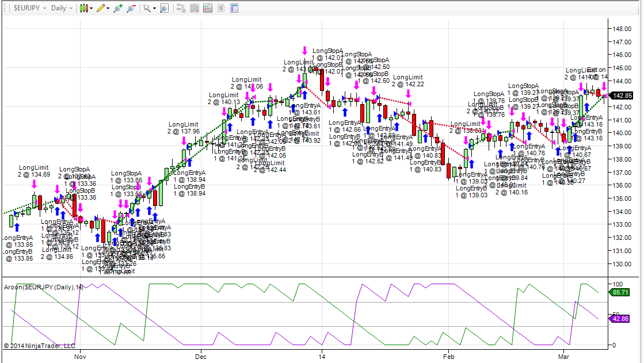This screenshot has width=644, height=363.
Task: Open the chart Properties icon
Action: (x=234, y=8)
